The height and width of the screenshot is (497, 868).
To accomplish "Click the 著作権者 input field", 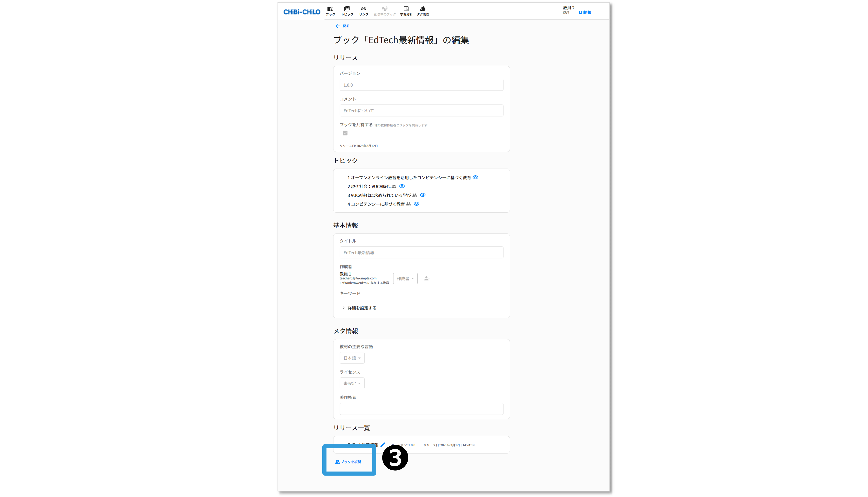I will point(421,409).
